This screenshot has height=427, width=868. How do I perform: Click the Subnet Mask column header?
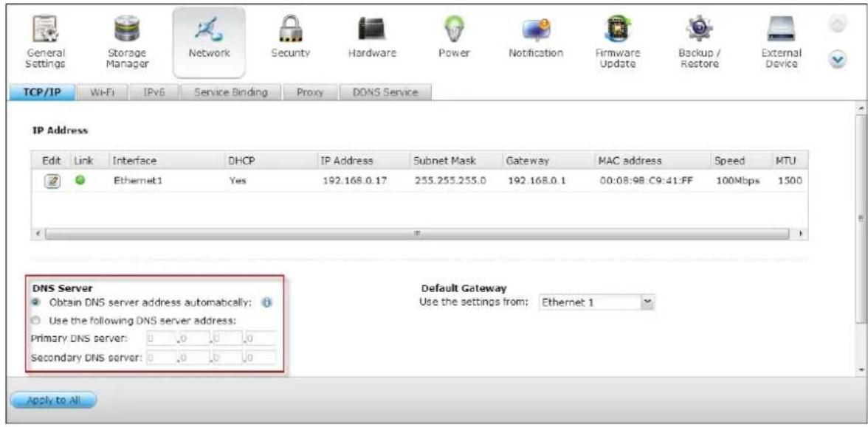coord(455,161)
